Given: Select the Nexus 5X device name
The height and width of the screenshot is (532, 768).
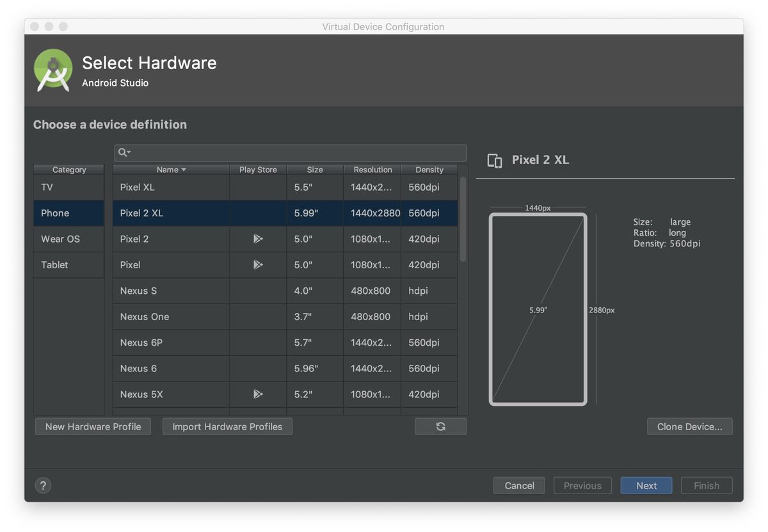Looking at the screenshot, I should coord(141,394).
